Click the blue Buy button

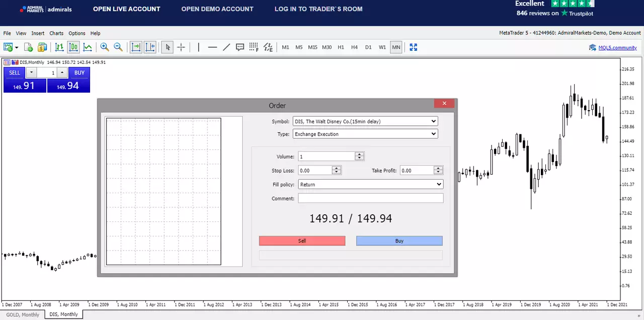click(399, 241)
